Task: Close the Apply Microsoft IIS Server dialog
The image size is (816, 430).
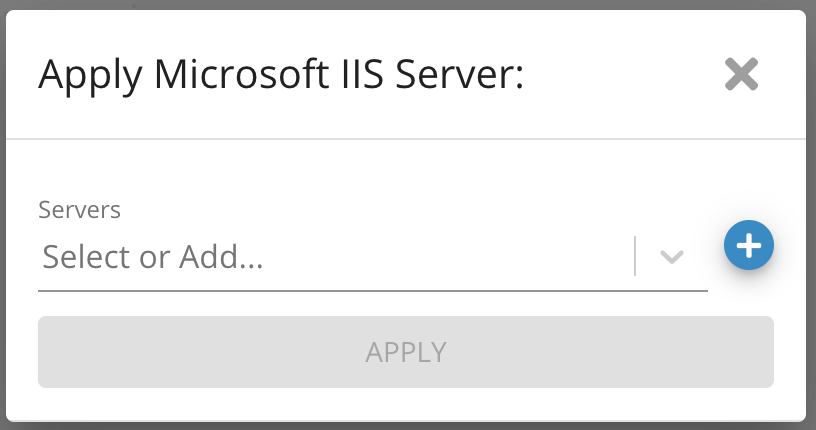Action: tap(741, 75)
